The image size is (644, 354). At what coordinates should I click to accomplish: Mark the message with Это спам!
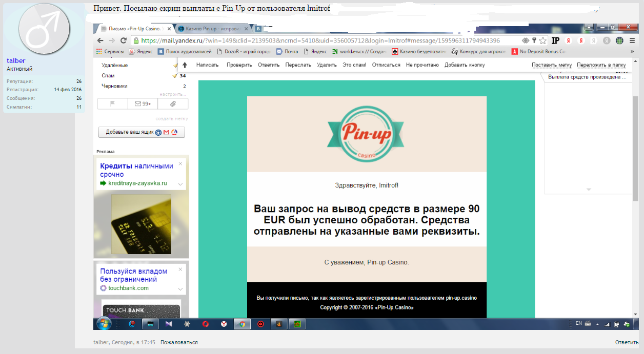354,65
